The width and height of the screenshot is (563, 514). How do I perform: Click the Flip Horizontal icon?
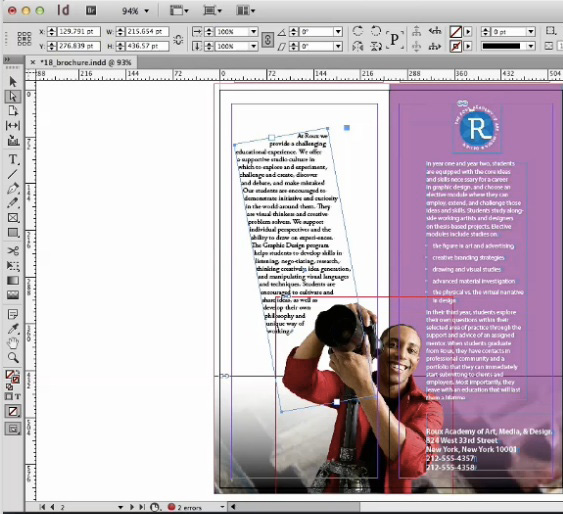click(x=358, y=46)
